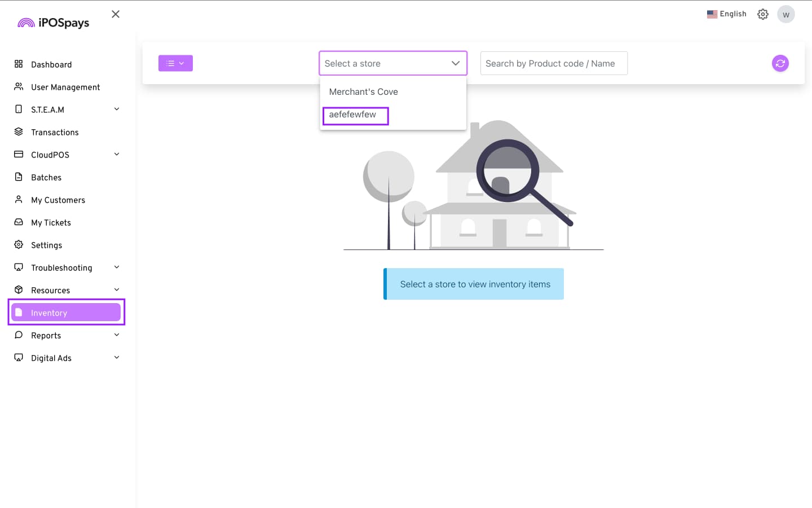This screenshot has height=508, width=812.
Task: Click the My Tickets inbox icon
Action: [19, 222]
